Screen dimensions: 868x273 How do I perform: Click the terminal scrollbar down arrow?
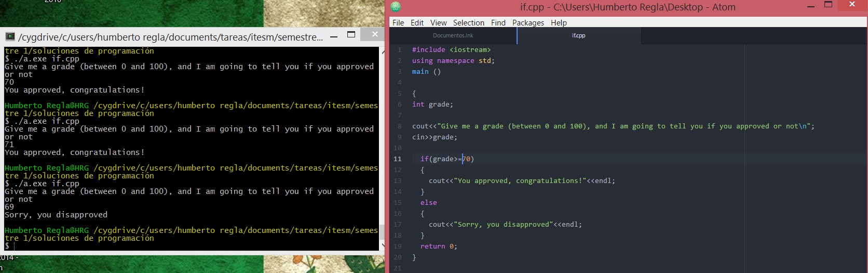pyautogui.click(x=382, y=245)
